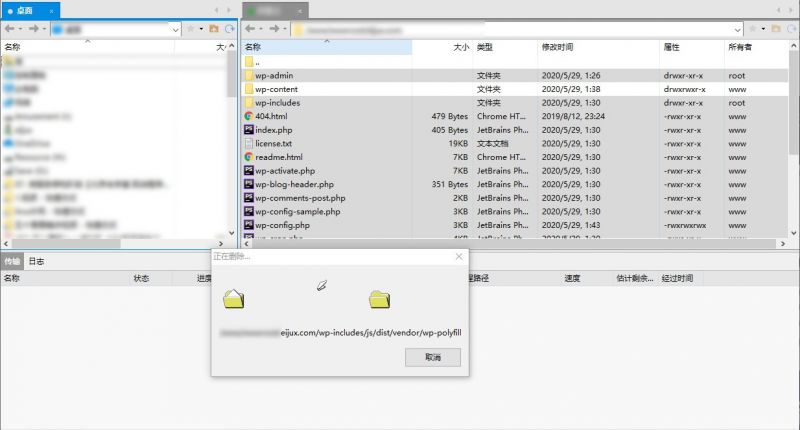The width and height of the screenshot is (800, 430).
Task: Click the icon of wp-config-sample.php
Action: (249, 211)
